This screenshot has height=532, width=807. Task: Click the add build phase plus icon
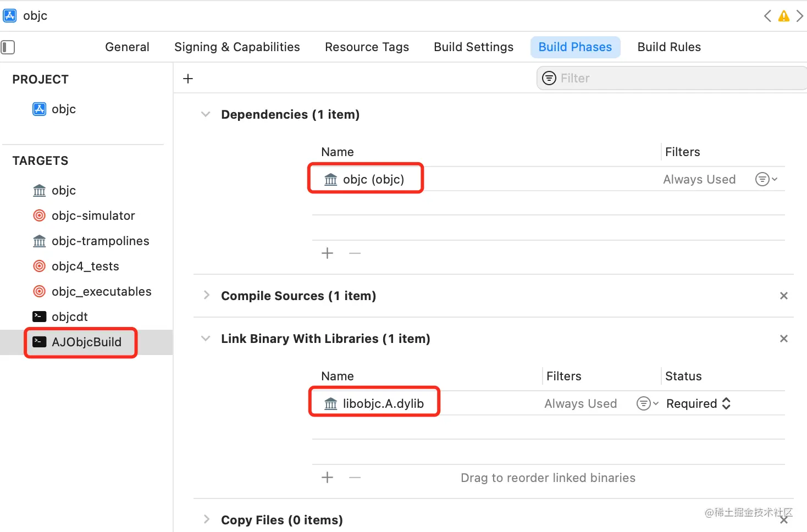(x=188, y=79)
